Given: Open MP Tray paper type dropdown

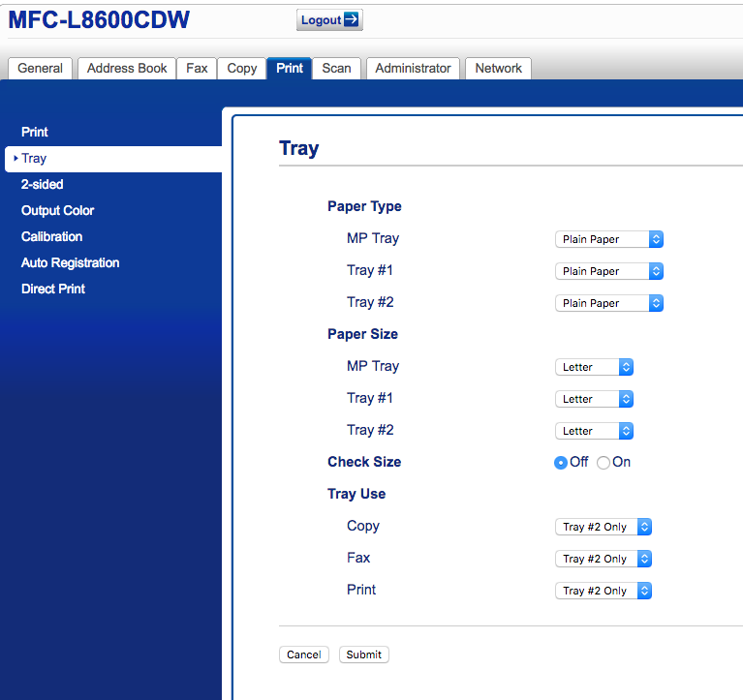Looking at the screenshot, I should pos(609,239).
